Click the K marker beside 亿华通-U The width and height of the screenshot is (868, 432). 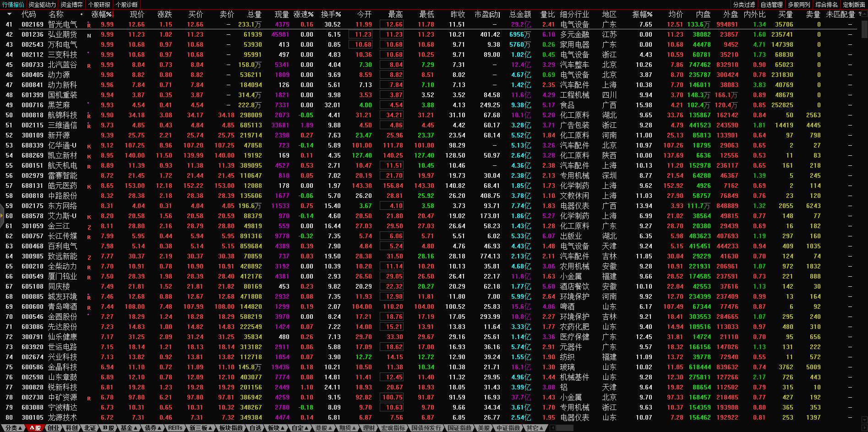tap(89, 146)
